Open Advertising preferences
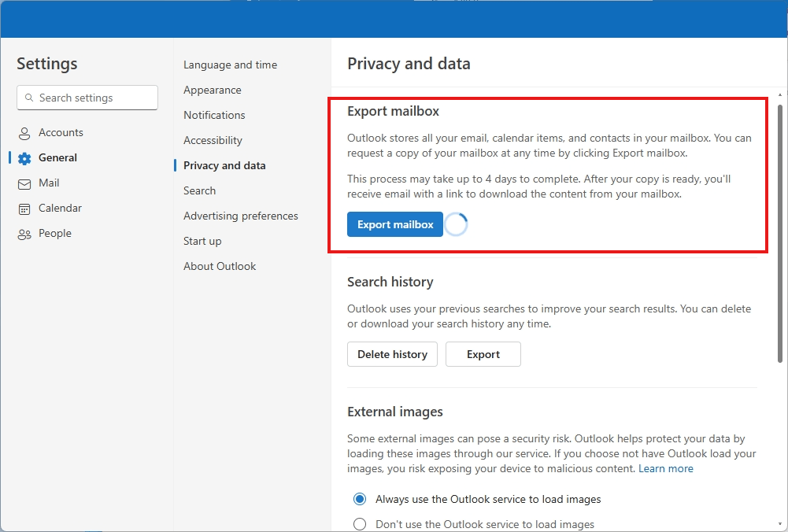Viewport: 788px width, 532px height. [240, 216]
